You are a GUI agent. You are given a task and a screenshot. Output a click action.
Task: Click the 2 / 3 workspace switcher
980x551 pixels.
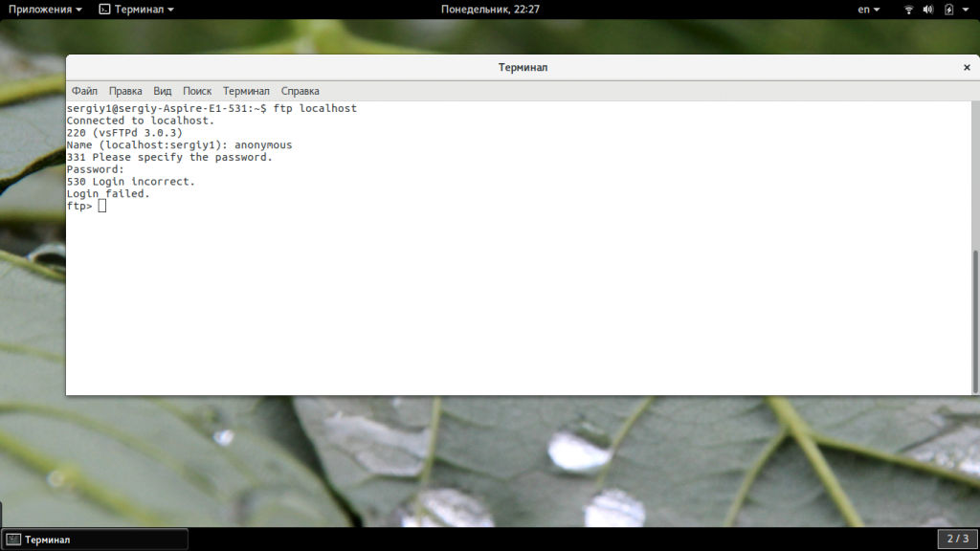coord(958,539)
